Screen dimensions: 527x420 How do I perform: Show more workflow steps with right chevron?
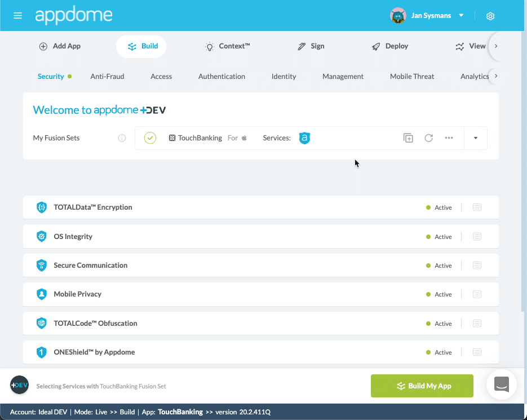[x=496, y=46]
